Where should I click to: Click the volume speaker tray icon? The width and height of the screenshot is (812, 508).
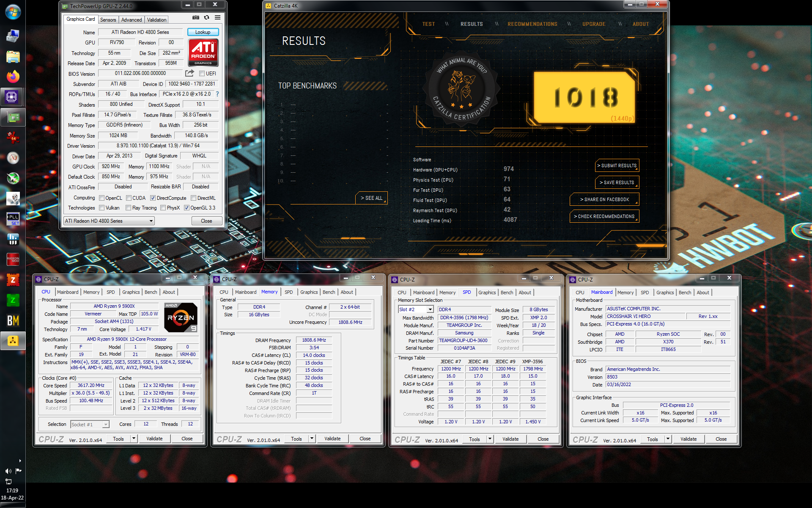(8, 471)
